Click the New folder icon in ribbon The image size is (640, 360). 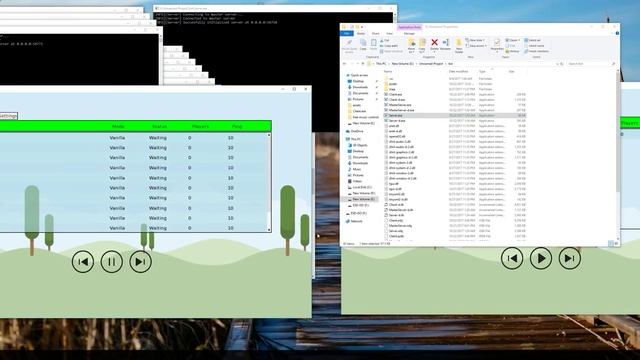(459, 46)
